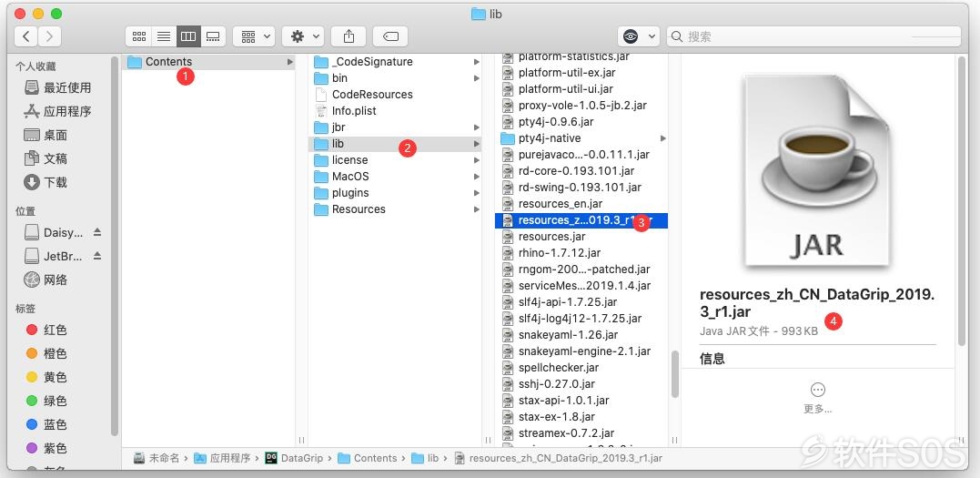Expand the jbr folder arrow
The image size is (980, 478).
pos(476,127)
